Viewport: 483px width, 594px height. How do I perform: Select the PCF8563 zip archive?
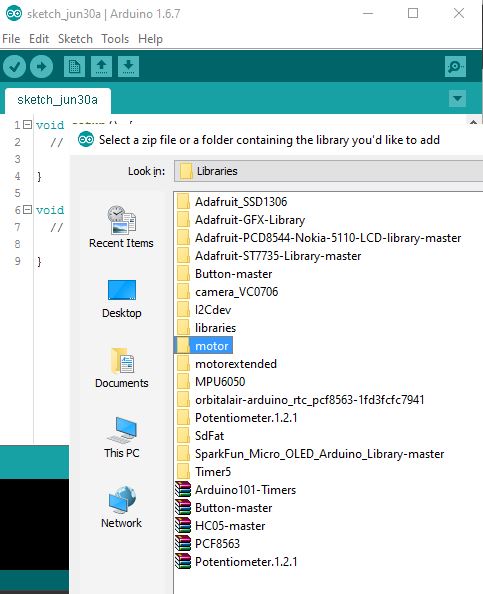pyautogui.click(x=208, y=544)
